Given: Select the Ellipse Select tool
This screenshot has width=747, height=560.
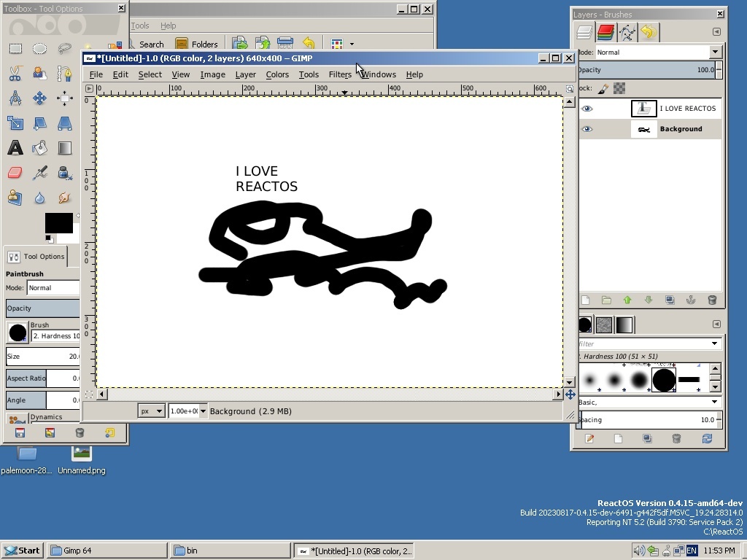Looking at the screenshot, I should (39, 49).
